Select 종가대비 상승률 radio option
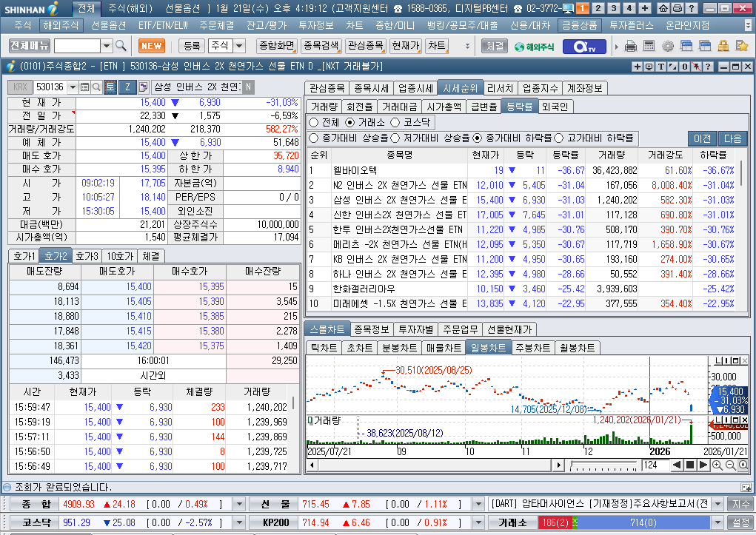 [314, 138]
